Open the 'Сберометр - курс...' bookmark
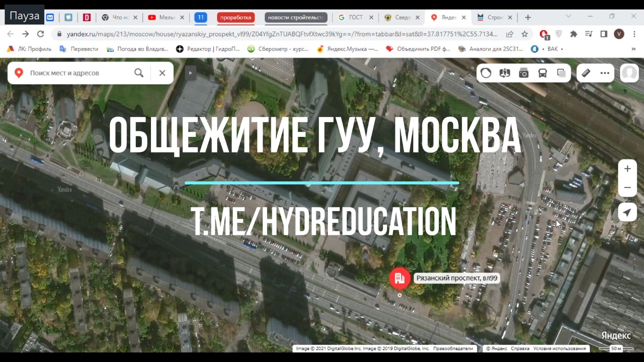This screenshot has height=362, width=644. click(x=278, y=49)
